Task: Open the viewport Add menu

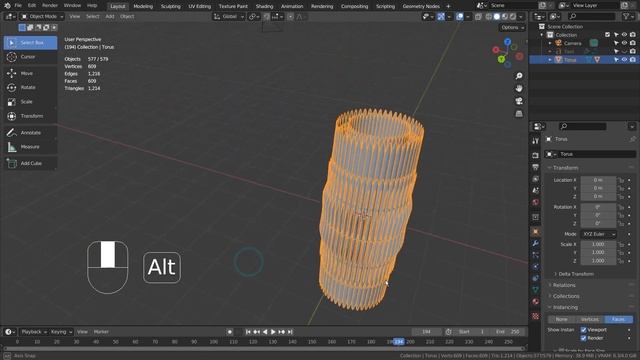Action: point(110,17)
